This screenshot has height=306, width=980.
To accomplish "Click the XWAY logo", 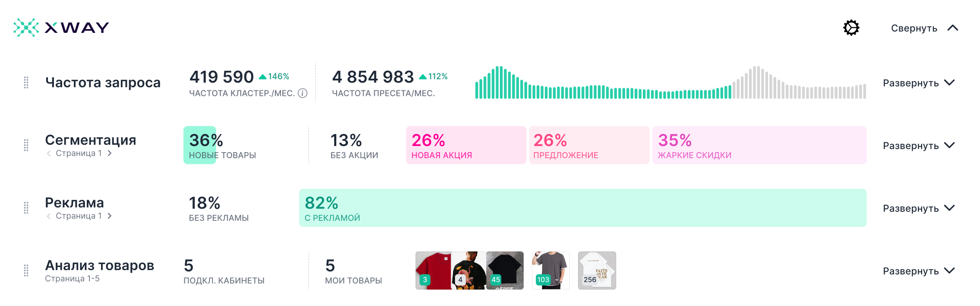I will click(61, 28).
